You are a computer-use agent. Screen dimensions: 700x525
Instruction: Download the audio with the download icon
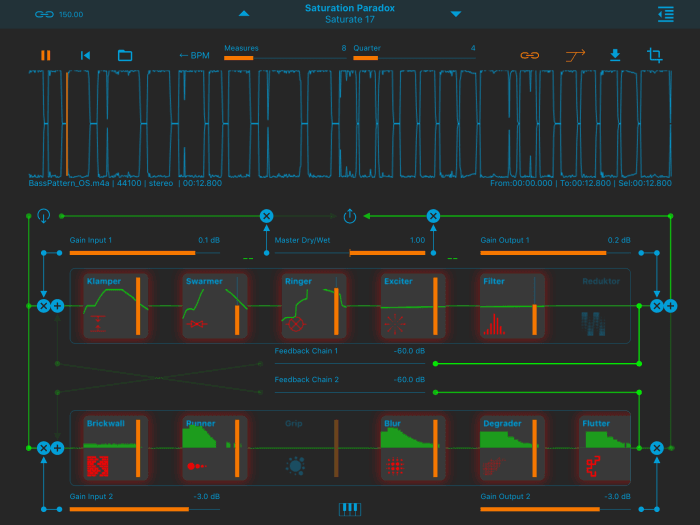615,55
